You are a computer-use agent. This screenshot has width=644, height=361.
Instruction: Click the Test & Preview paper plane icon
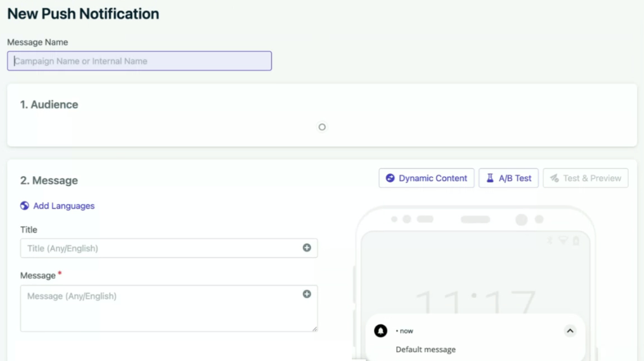pos(555,178)
